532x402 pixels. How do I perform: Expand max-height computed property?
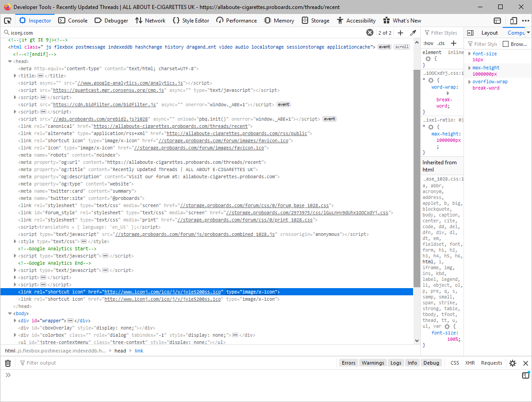coord(469,68)
